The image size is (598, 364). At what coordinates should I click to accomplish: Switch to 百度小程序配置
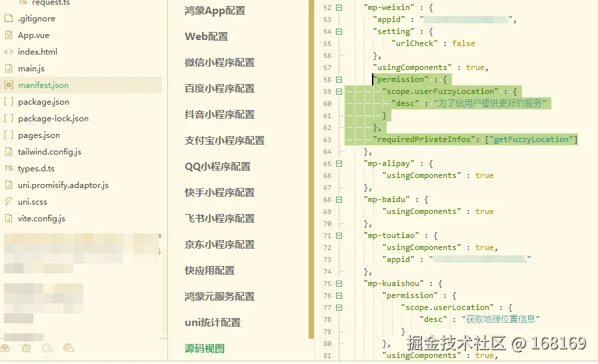point(219,89)
